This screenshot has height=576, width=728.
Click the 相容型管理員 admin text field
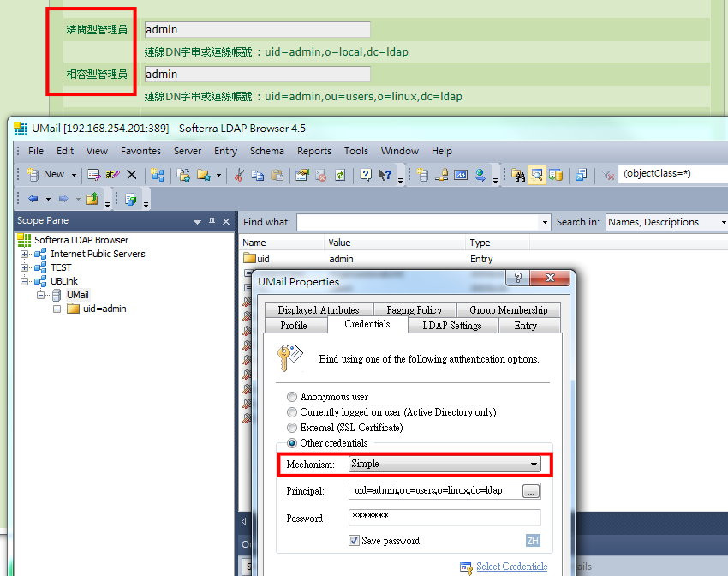click(x=258, y=74)
